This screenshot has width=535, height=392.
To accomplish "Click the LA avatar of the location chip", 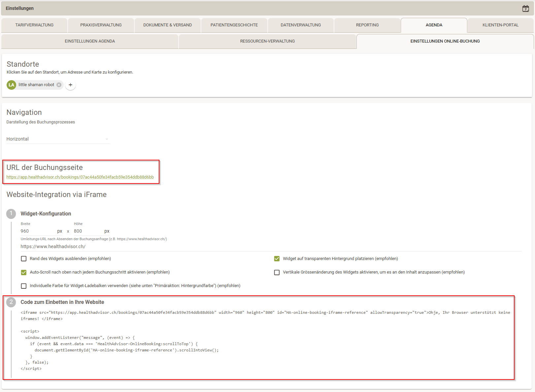I will (12, 85).
